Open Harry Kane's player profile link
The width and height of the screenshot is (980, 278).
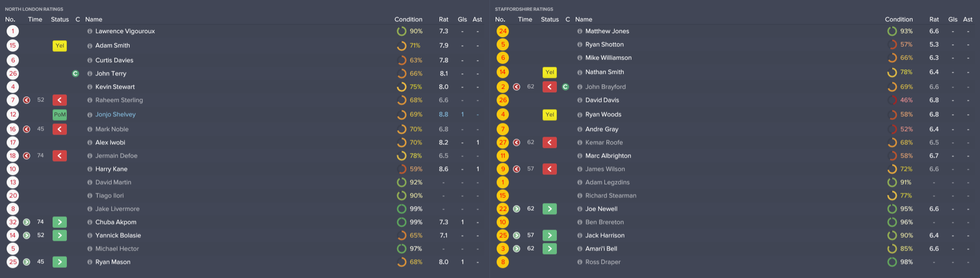pos(111,169)
